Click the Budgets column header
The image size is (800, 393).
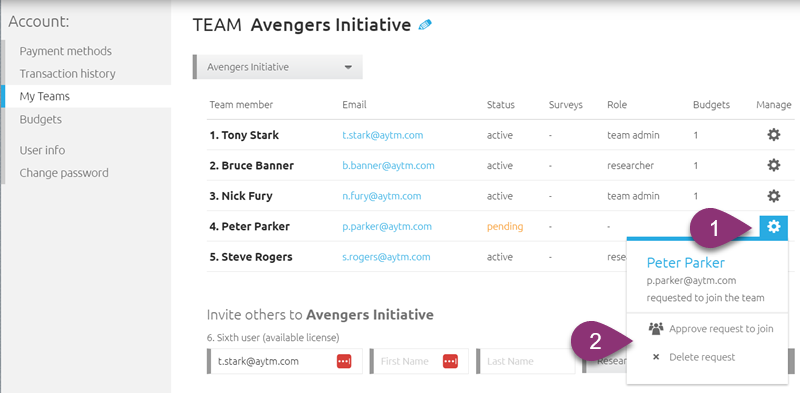(x=711, y=105)
